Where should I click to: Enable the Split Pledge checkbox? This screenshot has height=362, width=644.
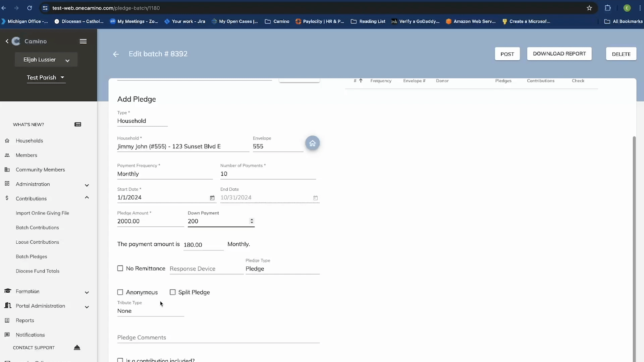172,292
